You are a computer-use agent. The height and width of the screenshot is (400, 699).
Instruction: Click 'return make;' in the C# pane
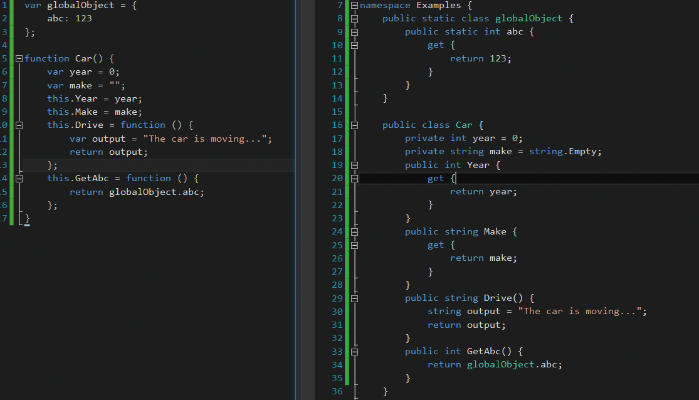(x=483, y=258)
